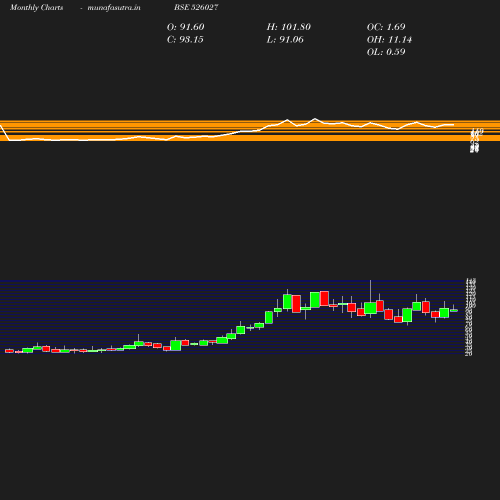Click the 'OL: 0.59' value
The height and width of the screenshot is (500, 500).
[x=386, y=52]
